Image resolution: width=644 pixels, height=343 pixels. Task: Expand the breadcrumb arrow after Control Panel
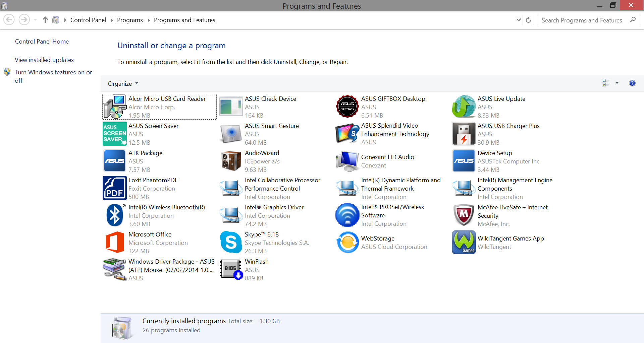112,20
